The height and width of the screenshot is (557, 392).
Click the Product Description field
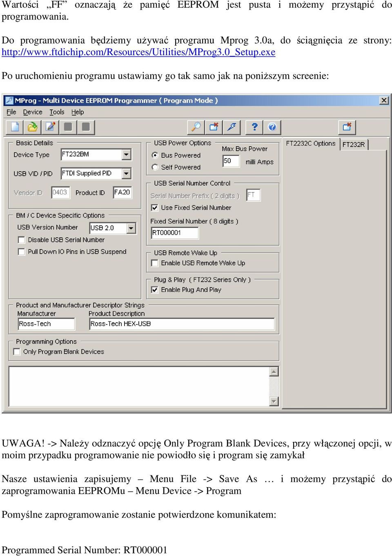[x=182, y=324]
